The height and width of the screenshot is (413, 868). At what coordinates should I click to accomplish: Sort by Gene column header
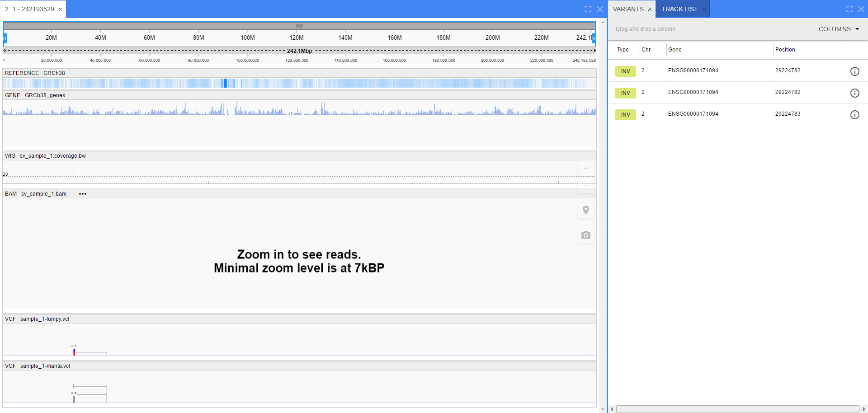(675, 50)
